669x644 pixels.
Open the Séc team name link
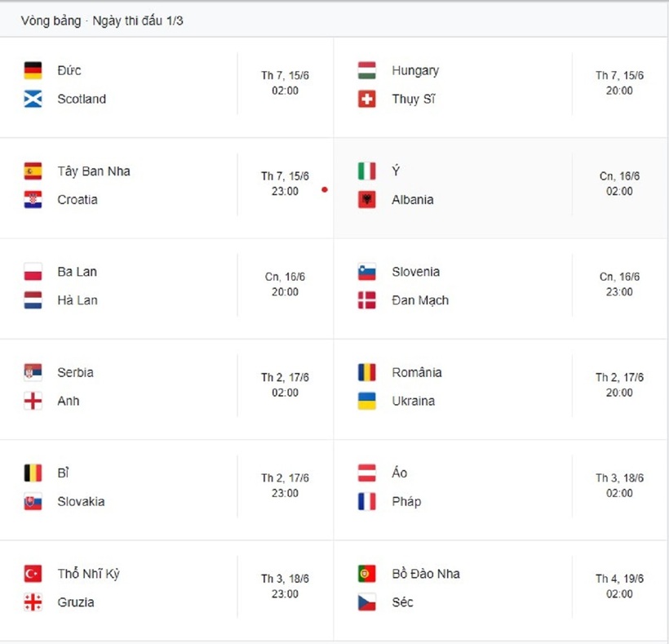(x=402, y=602)
